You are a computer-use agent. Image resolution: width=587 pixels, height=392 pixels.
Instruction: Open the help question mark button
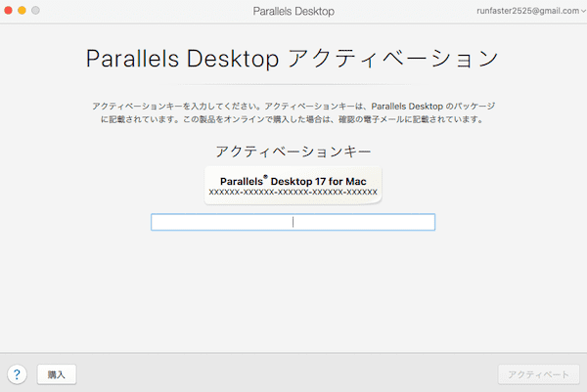click(17, 374)
